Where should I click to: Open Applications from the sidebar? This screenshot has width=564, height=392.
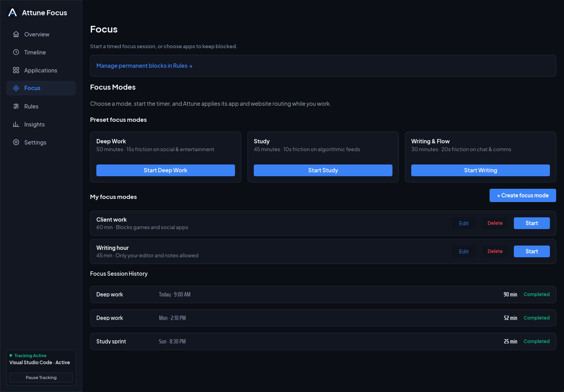tap(41, 70)
